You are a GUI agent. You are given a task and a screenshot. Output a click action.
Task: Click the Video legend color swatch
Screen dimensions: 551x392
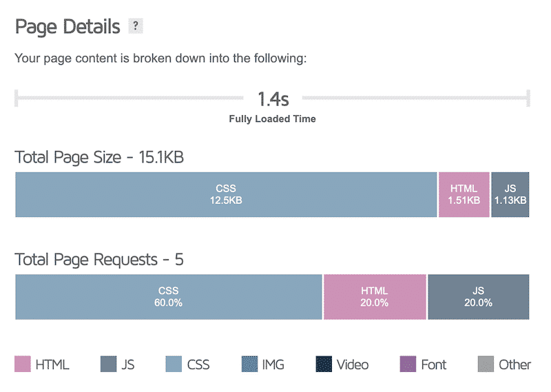(324, 364)
